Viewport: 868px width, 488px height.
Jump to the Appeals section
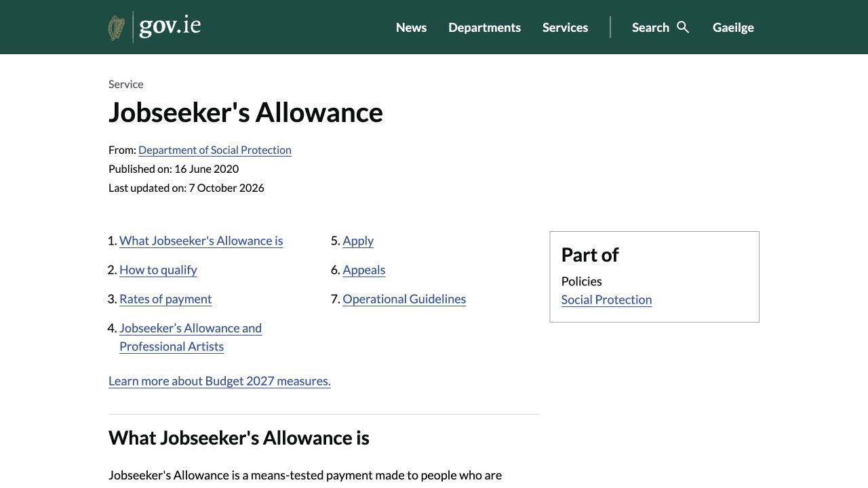(x=363, y=270)
